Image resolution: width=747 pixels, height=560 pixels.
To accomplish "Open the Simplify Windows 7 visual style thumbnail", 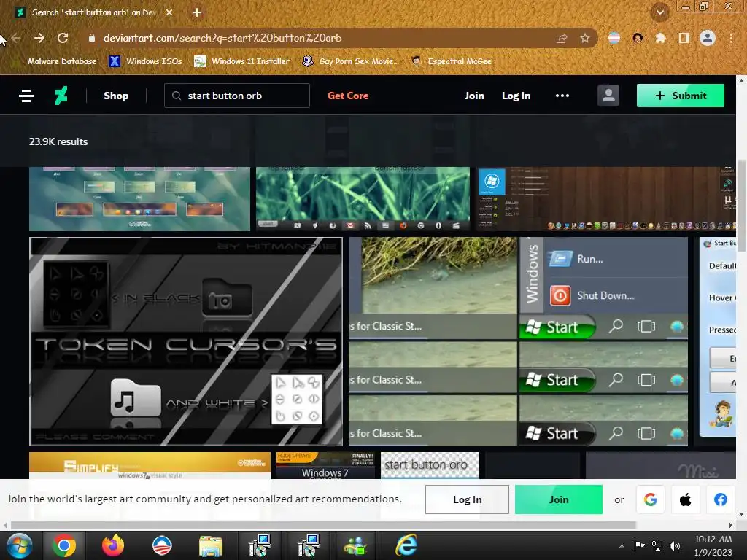I will [x=150, y=465].
